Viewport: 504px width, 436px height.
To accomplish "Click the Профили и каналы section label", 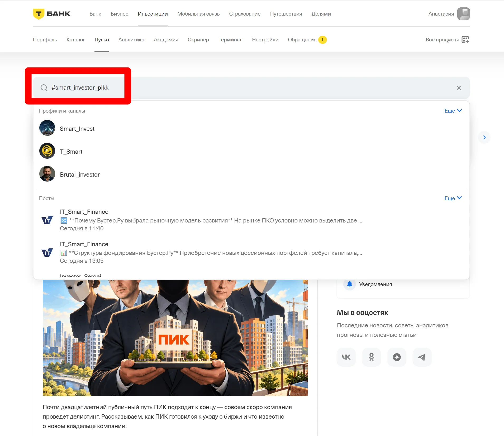I will [x=62, y=111].
